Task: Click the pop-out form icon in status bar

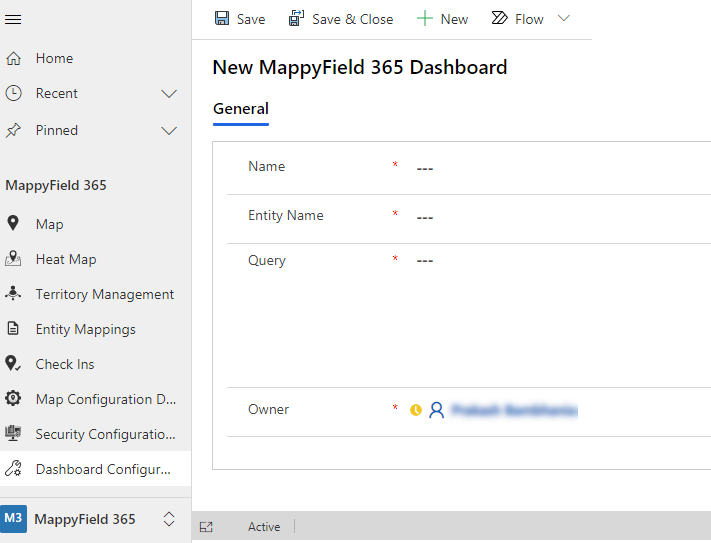Action: 206,527
